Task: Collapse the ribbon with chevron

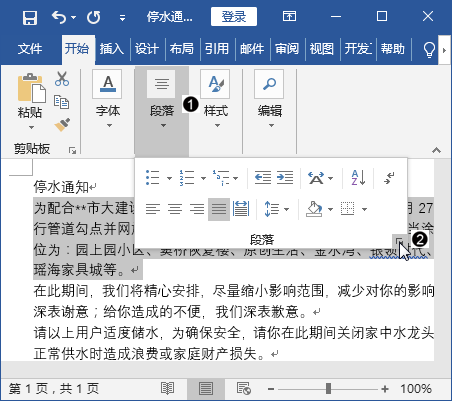Action: pos(437,150)
